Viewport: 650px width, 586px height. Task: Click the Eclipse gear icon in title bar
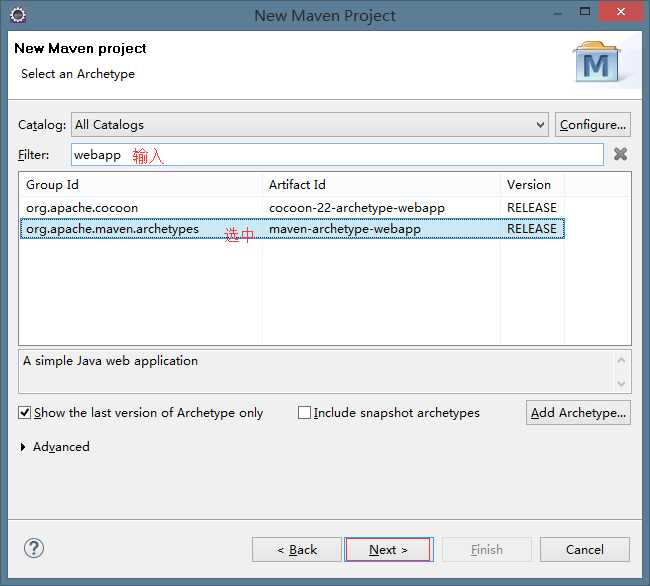[18, 15]
